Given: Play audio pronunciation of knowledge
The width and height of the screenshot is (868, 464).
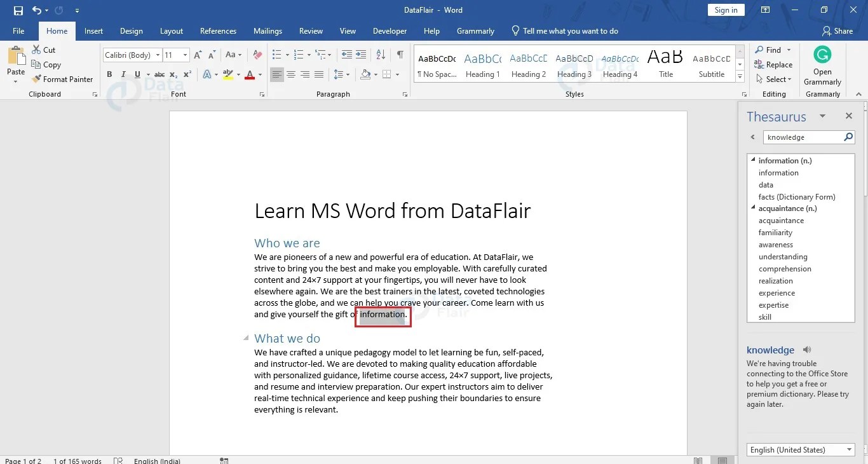Looking at the screenshot, I should (x=807, y=350).
